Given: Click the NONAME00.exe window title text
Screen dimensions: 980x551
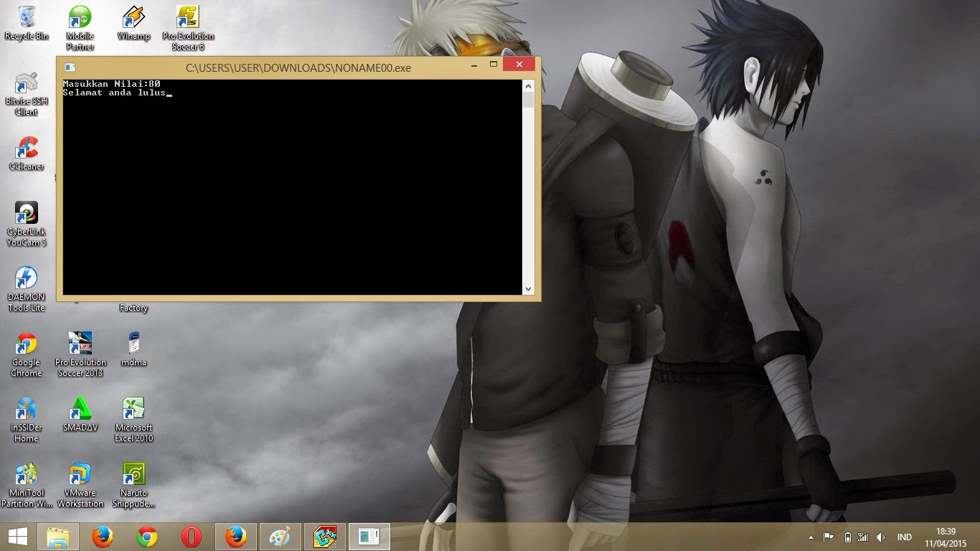Looking at the screenshot, I should click(x=298, y=68).
